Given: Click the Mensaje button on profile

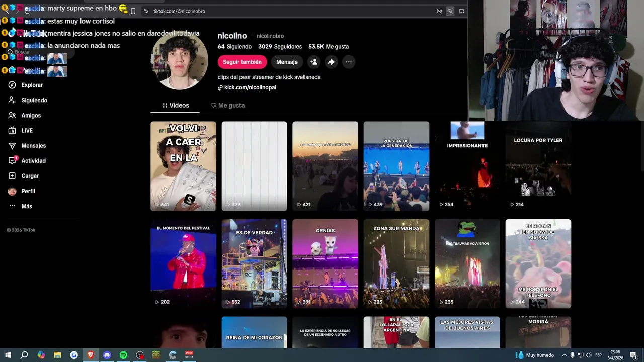Looking at the screenshot, I should click(287, 62).
